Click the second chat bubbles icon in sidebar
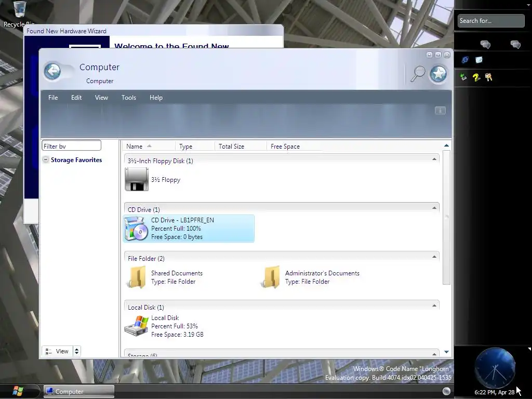Image resolution: width=532 pixels, height=399 pixels. tap(515, 45)
